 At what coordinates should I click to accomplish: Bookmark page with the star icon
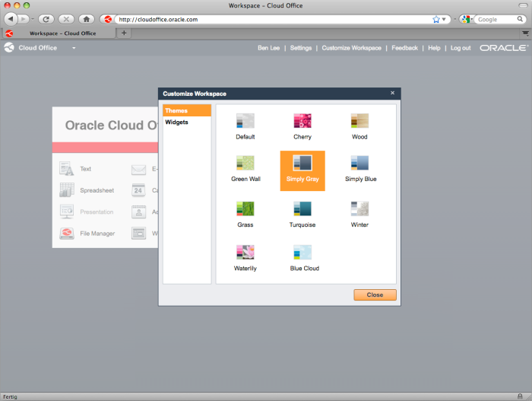436,19
